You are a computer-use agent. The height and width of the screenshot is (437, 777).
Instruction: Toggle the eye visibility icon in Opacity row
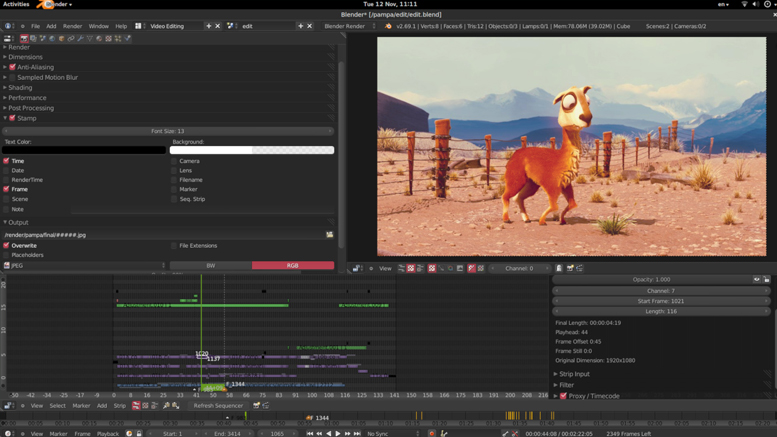pyautogui.click(x=757, y=279)
